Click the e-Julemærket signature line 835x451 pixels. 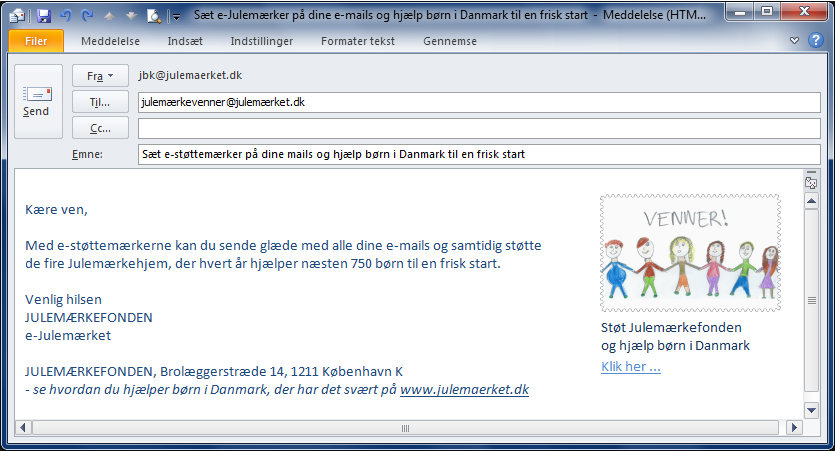(x=68, y=336)
